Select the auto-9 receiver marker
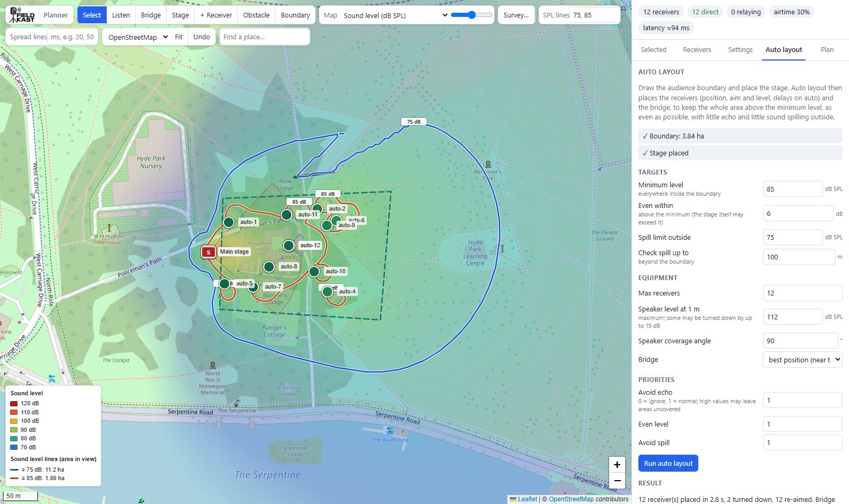The height and width of the screenshot is (504, 849). coord(327,225)
